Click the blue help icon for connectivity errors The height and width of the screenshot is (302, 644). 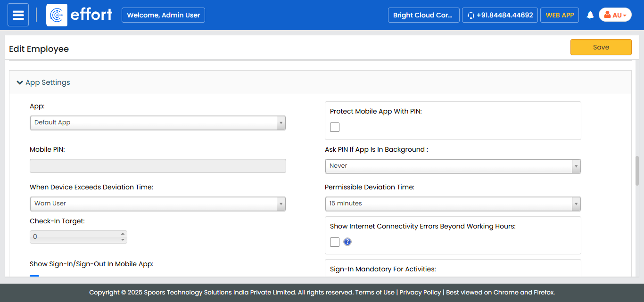coord(347,242)
